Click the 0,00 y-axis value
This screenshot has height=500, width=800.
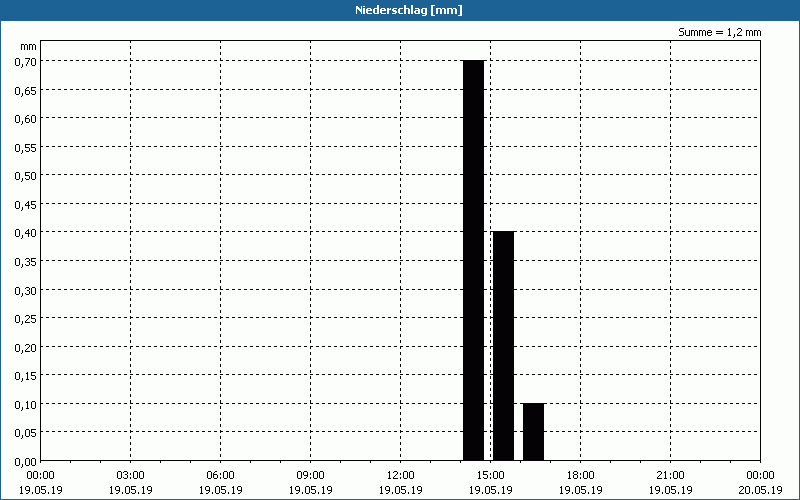click(26, 462)
